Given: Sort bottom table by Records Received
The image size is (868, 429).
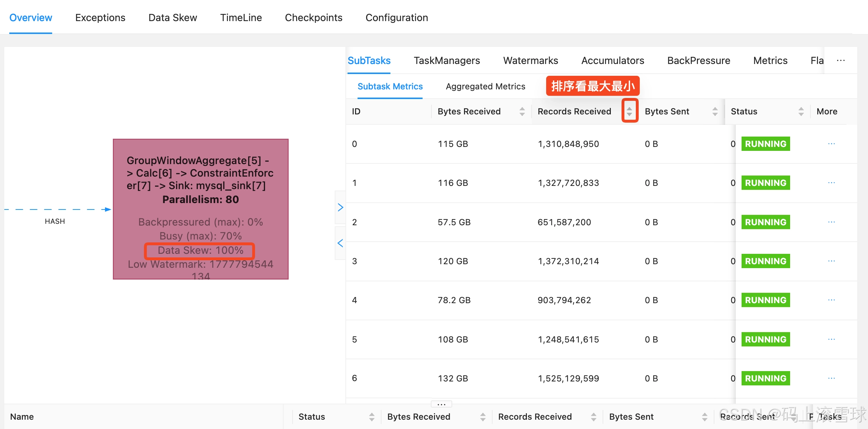Looking at the screenshot, I should click(594, 417).
